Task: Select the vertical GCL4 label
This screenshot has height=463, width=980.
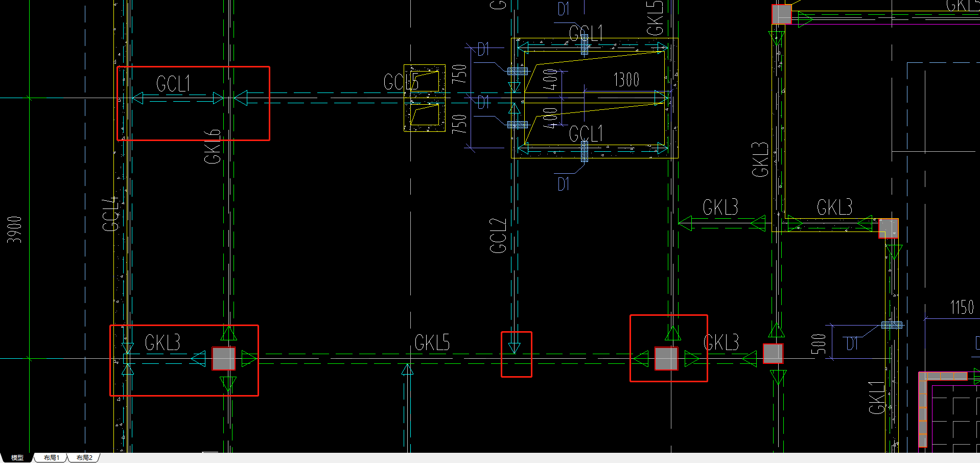Action: click(111, 214)
